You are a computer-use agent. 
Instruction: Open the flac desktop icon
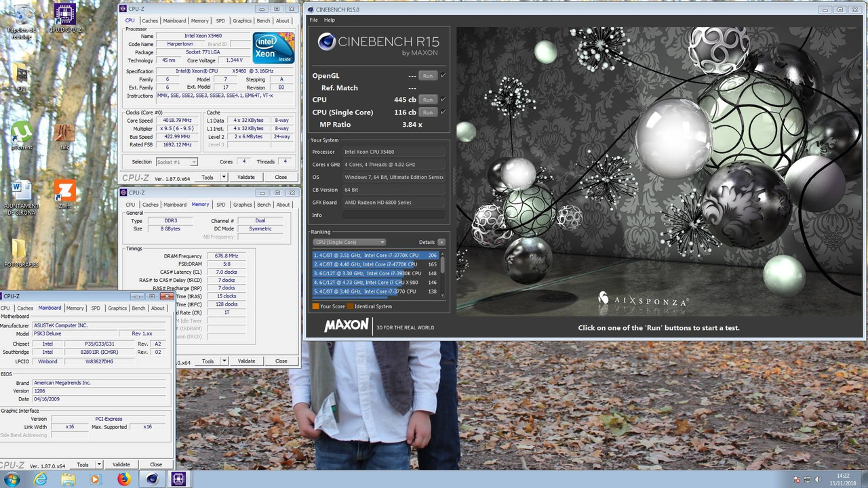click(x=64, y=135)
